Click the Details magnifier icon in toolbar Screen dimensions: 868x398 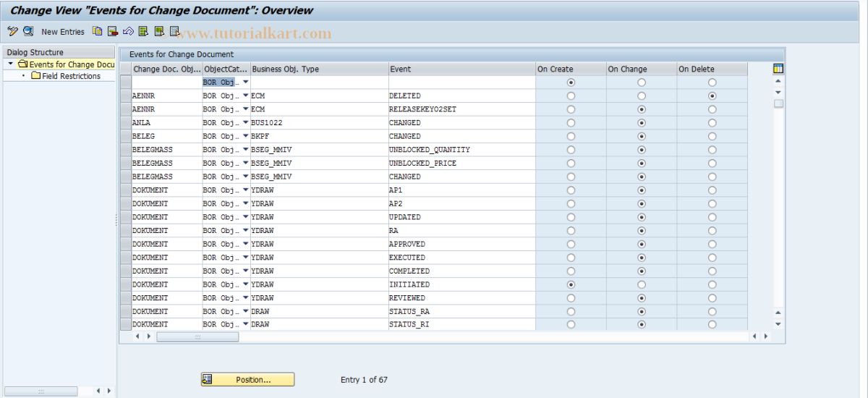coord(28,31)
